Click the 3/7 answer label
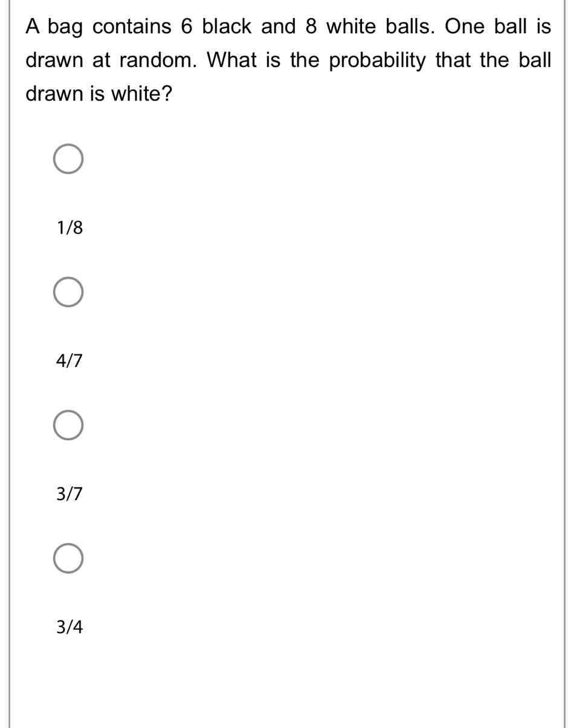This screenshot has height=728, width=568. (69, 494)
